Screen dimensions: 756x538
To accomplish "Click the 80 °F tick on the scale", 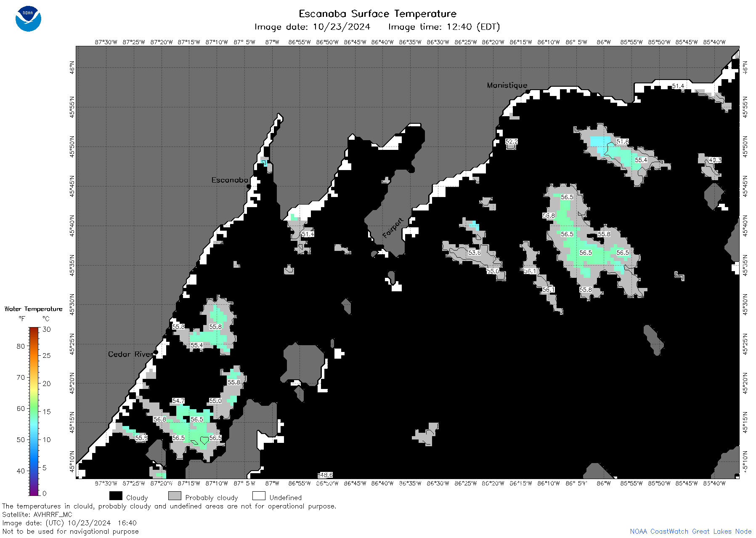I will [21, 346].
